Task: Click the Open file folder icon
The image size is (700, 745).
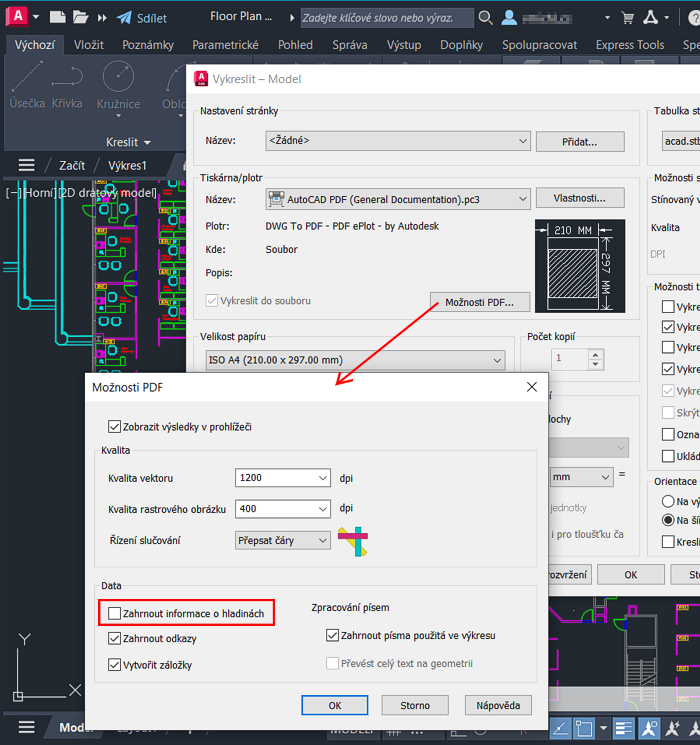Action: [x=82, y=18]
